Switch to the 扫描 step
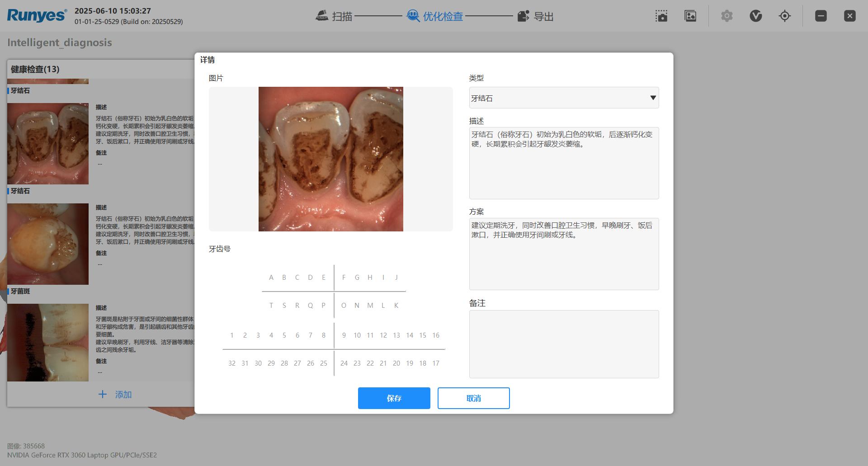The width and height of the screenshot is (868, 466). (342, 17)
